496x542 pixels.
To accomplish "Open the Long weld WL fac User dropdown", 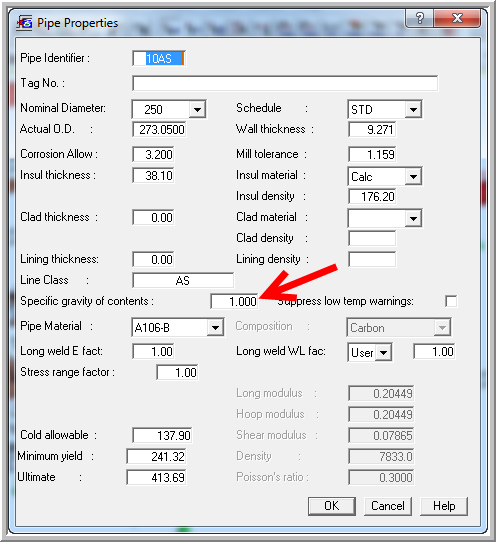I will (x=383, y=353).
